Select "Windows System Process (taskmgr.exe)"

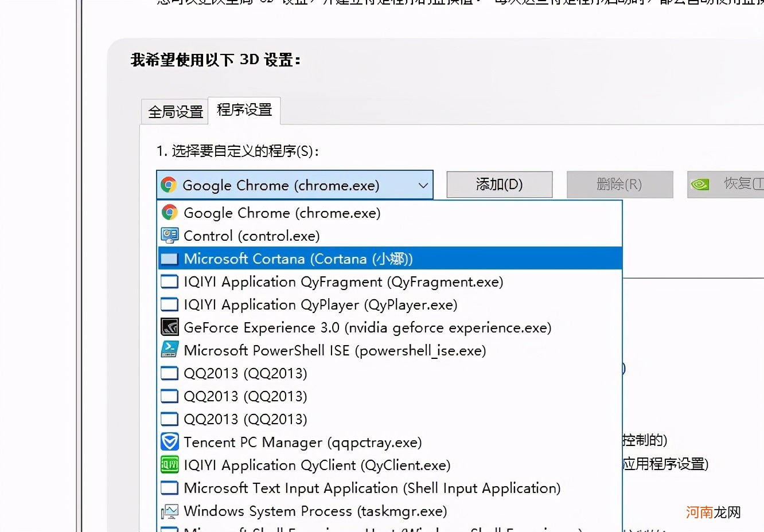tap(390, 511)
